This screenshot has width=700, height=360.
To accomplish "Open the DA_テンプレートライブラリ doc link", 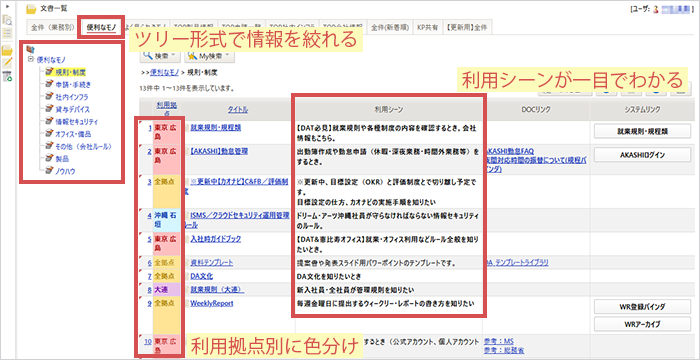I will [x=517, y=263].
